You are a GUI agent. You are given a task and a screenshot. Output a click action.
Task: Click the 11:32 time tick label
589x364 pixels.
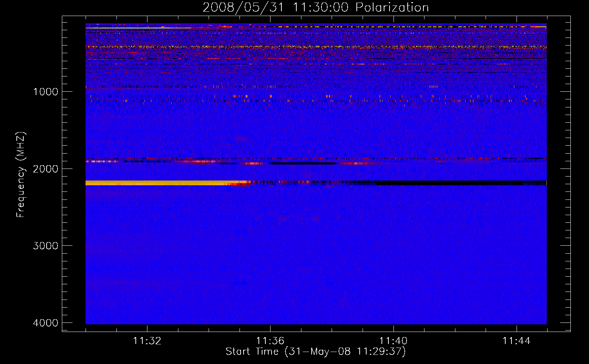(x=147, y=341)
